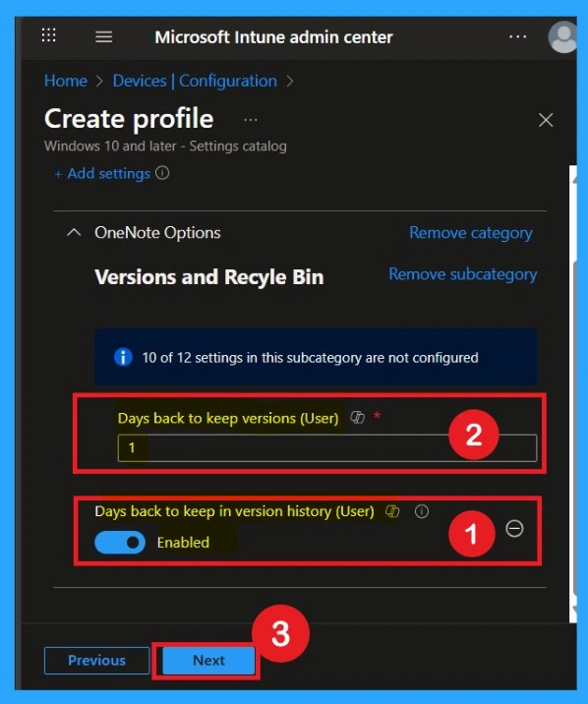Image resolution: width=588 pixels, height=704 pixels.
Task: Open the hamburger navigation menu
Action: coord(103,36)
